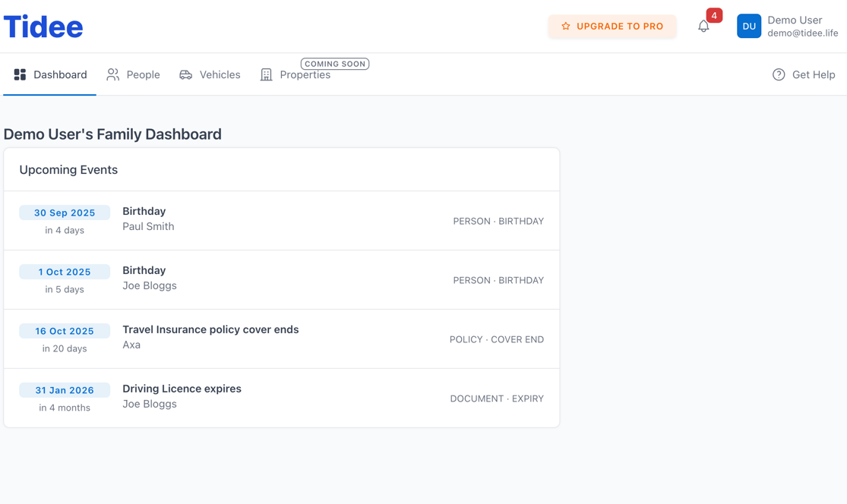Image resolution: width=847 pixels, height=504 pixels.
Task: Click the DU user avatar
Action: (x=749, y=26)
